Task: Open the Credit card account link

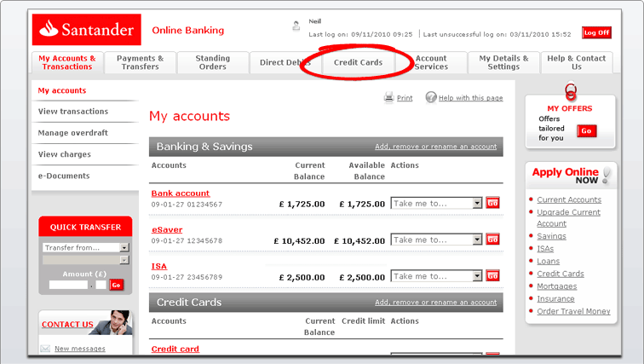Action: tap(175, 349)
